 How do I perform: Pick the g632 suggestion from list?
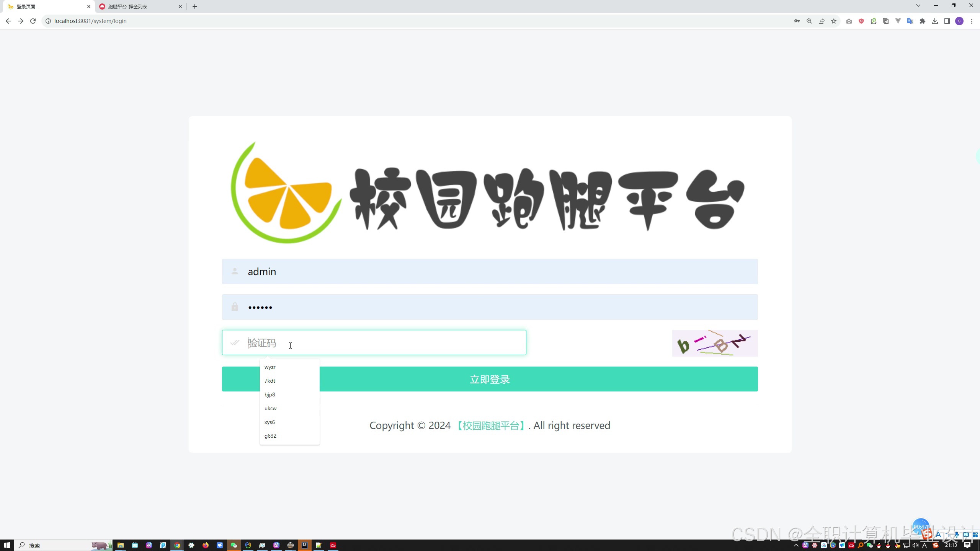click(x=271, y=436)
